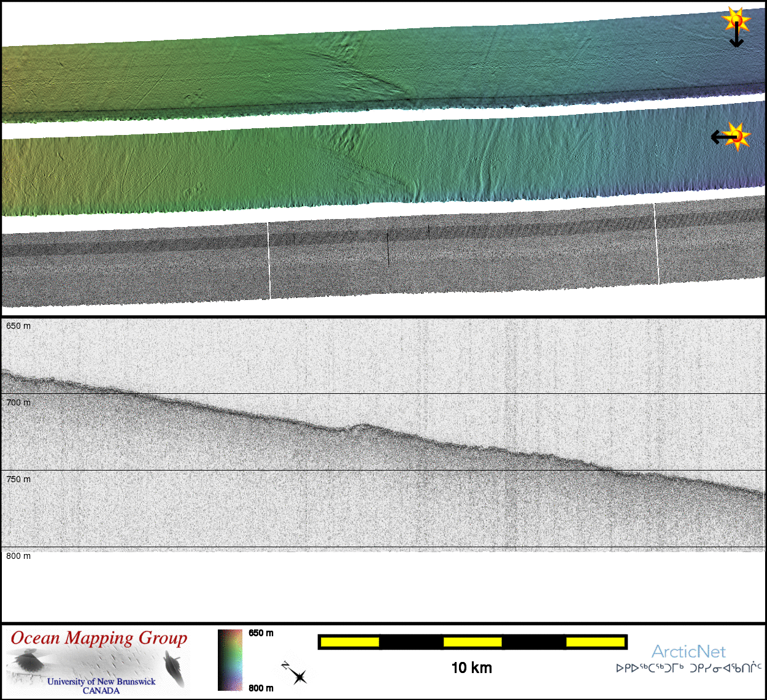This screenshot has height=700, width=767.
Task: Click the right white vertical line in the backscatter strip
Action: tap(657, 244)
